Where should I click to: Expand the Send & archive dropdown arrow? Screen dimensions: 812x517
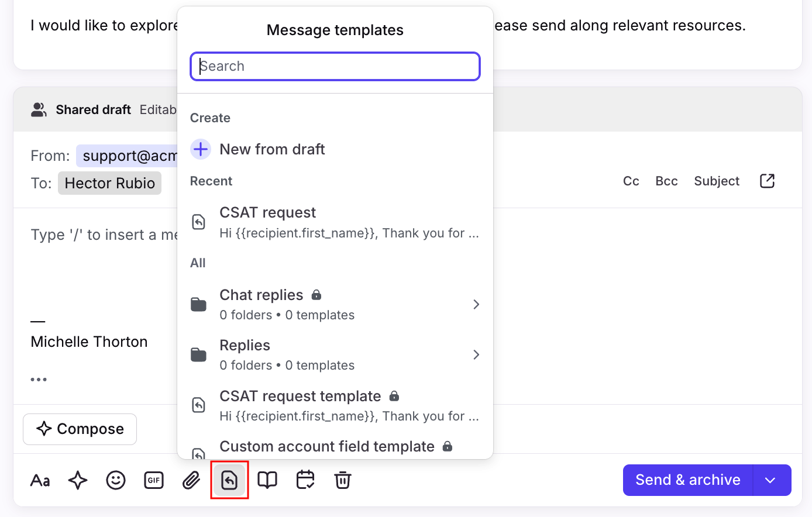pyautogui.click(x=770, y=480)
